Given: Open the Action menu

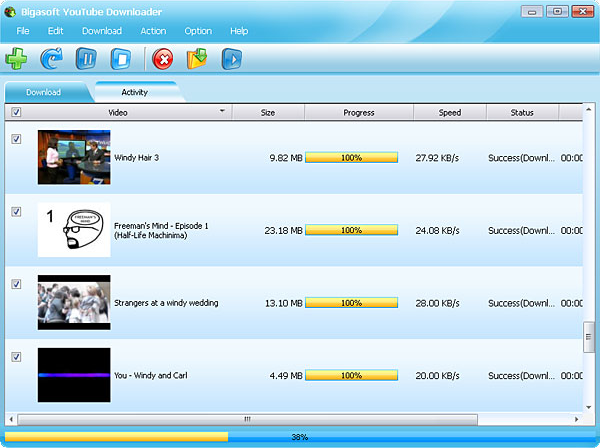Looking at the screenshot, I should tap(153, 31).
